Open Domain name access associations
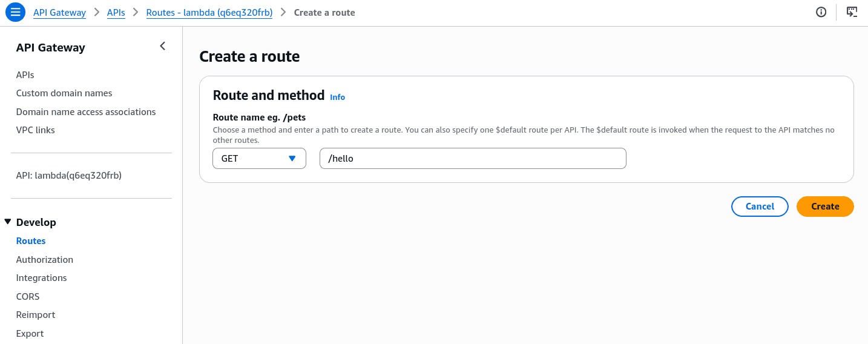This screenshot has width=868, height=344. point(86,112)
